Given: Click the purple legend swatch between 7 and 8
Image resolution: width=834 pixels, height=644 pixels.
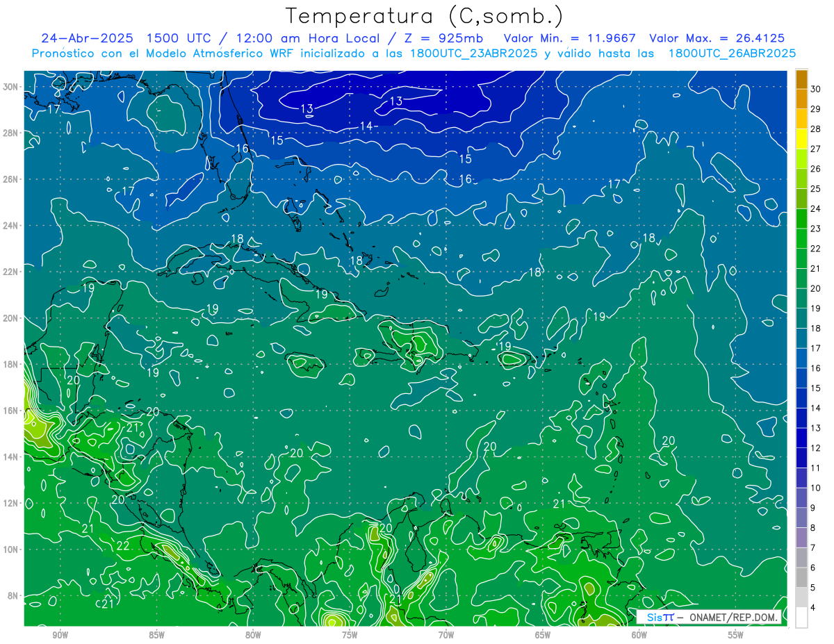Looking at the screenshot, I should tap(801, 538).
